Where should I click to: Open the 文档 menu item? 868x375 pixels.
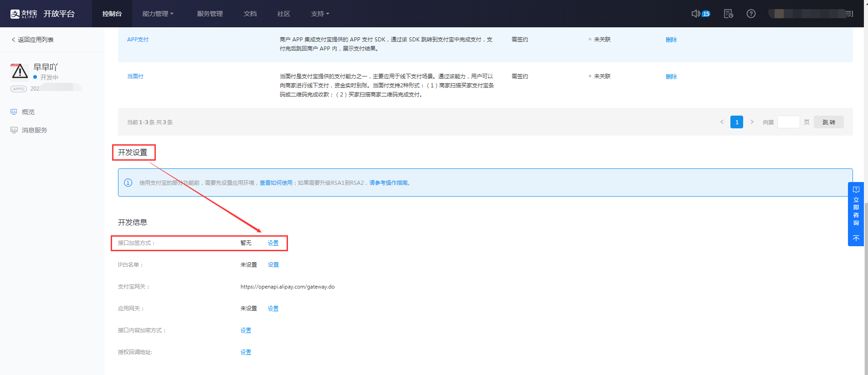[250, 14]
